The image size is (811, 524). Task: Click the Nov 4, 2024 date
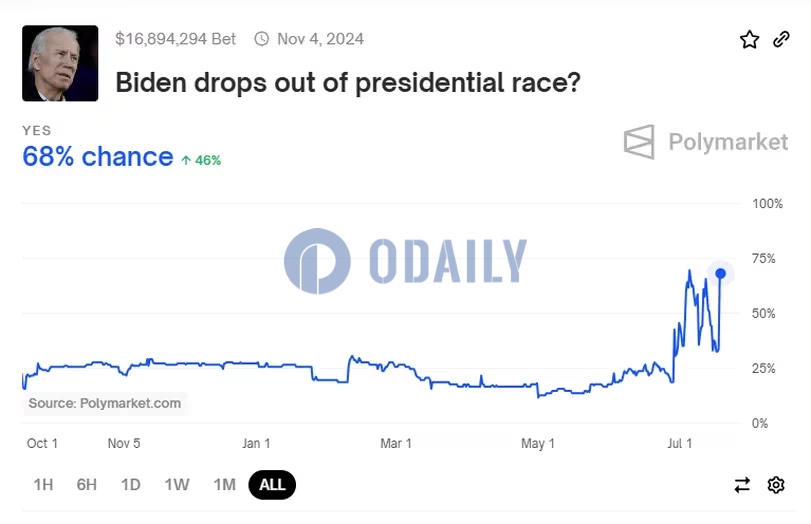320,39
